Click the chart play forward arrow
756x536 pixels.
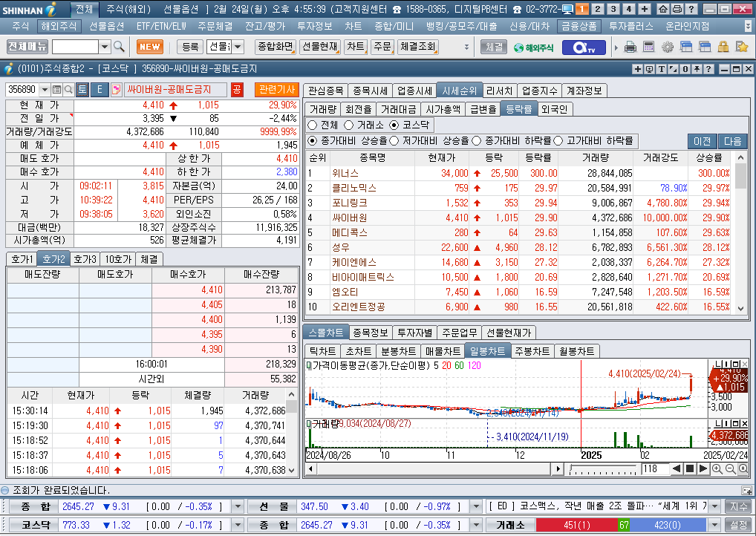(x=703, y=468)
